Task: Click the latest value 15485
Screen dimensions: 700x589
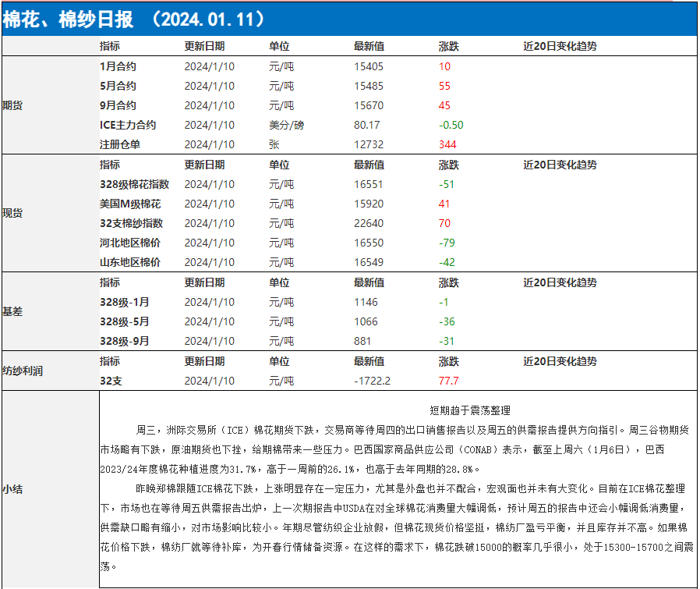Action: click(x=369, y=87)
